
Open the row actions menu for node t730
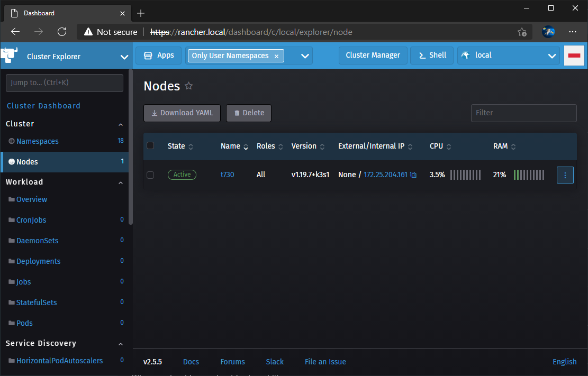tap(565, 175)
